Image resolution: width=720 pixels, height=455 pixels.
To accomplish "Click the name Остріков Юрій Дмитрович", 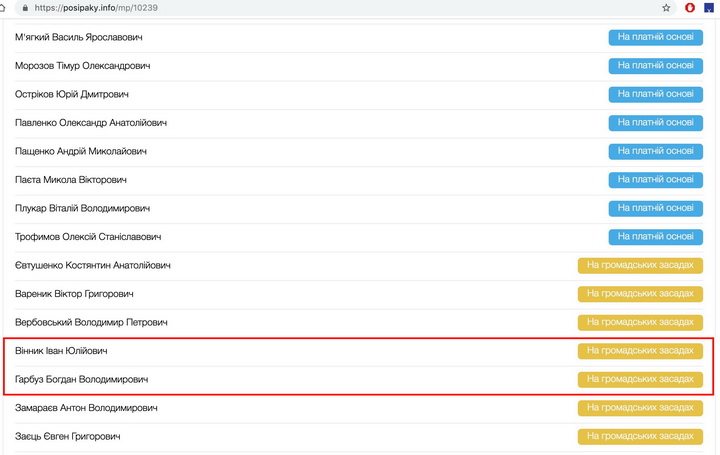I will [72, 94].
